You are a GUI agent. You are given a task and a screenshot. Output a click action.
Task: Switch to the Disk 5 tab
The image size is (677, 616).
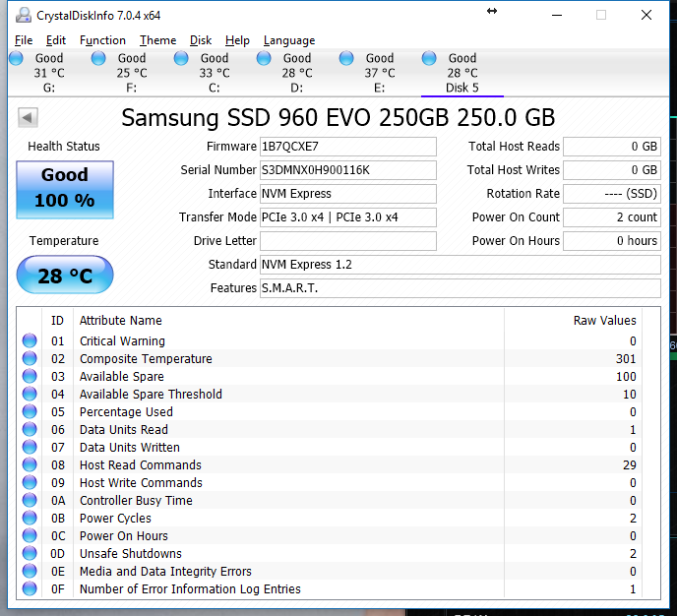click(x=462, y=73)
